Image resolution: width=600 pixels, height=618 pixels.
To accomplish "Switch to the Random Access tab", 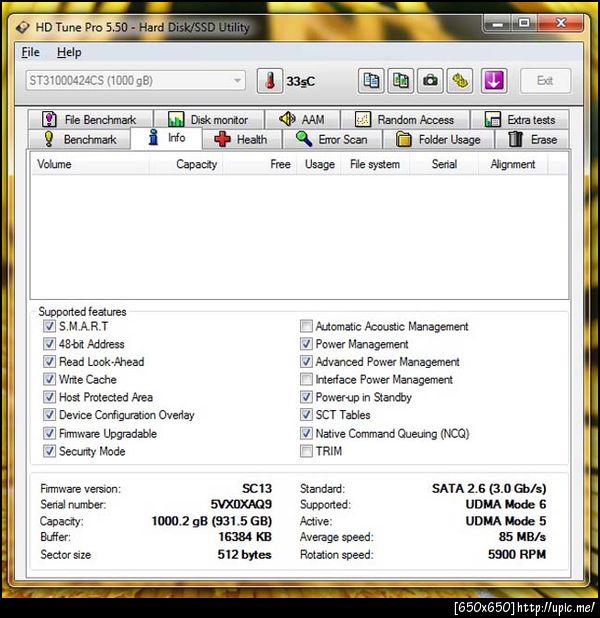I will point(405,119).
